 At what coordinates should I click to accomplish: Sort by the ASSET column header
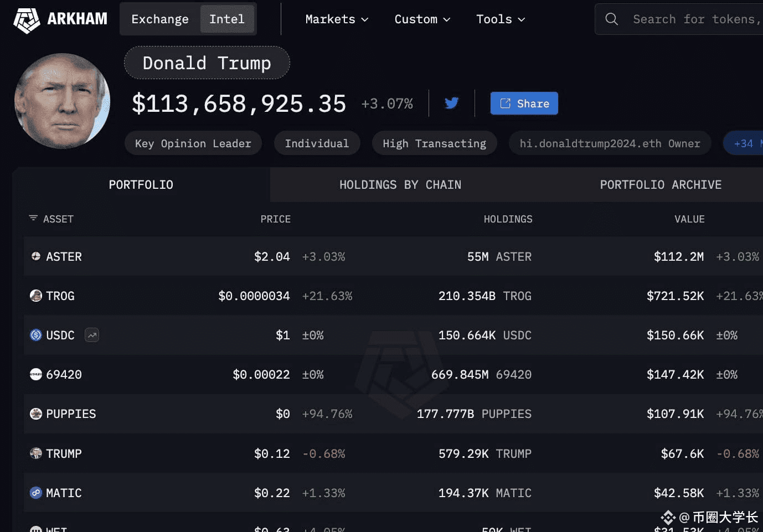(x=58, y=219)
